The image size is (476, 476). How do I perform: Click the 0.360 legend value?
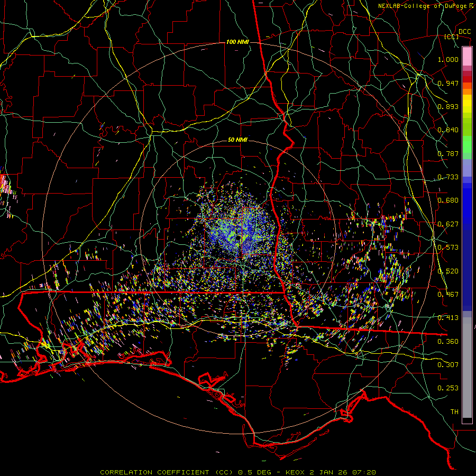pyautogui.click(x=448, y=342)
